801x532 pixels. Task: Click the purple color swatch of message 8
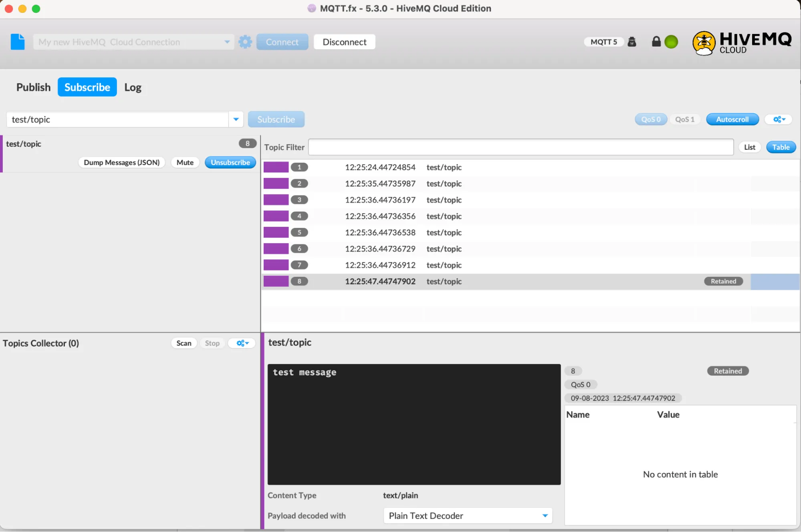coord(276,281)
